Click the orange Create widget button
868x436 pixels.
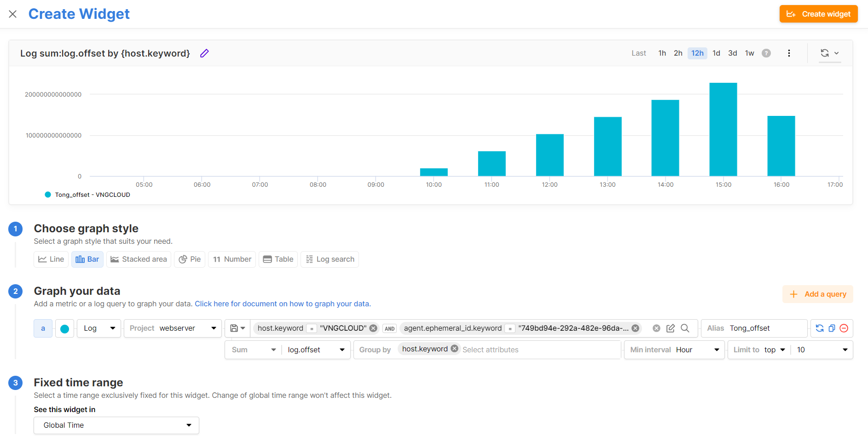tap(818, 14)
